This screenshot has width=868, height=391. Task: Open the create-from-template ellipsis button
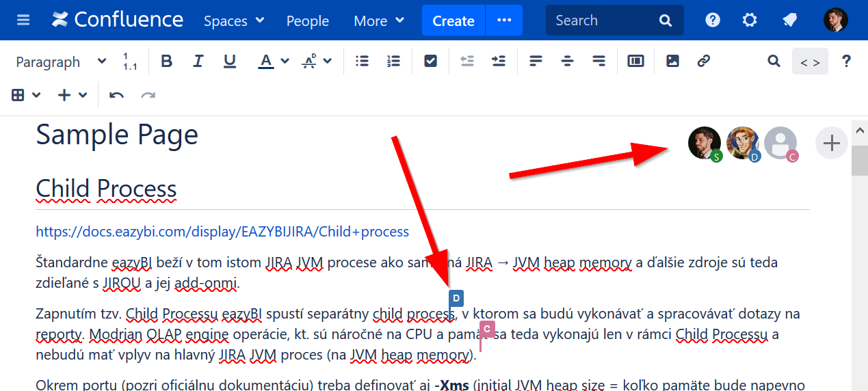pos(504,21)
